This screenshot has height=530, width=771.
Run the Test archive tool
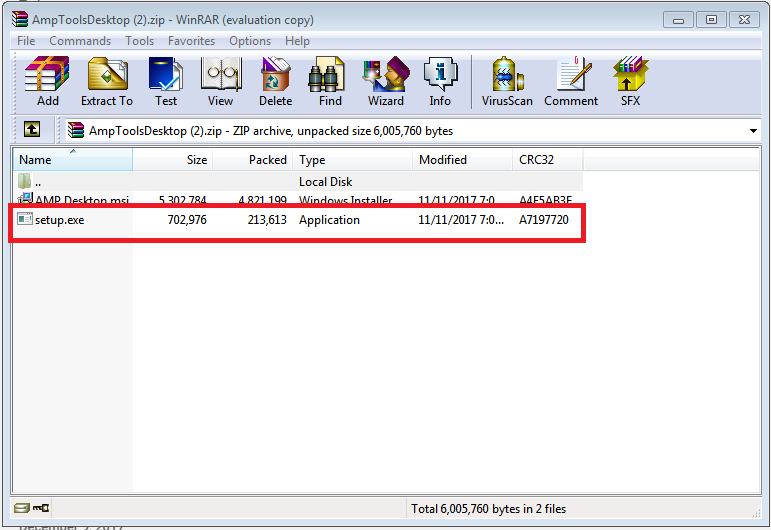[166, 81]
